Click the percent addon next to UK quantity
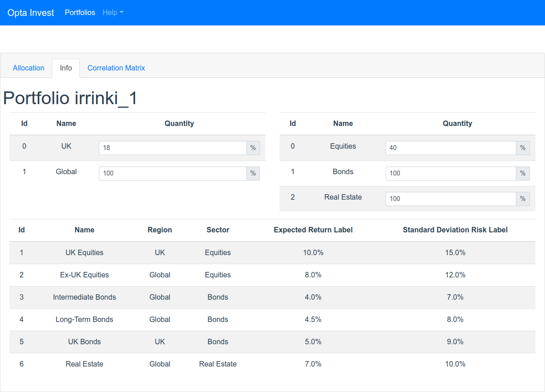 [253, 148]
